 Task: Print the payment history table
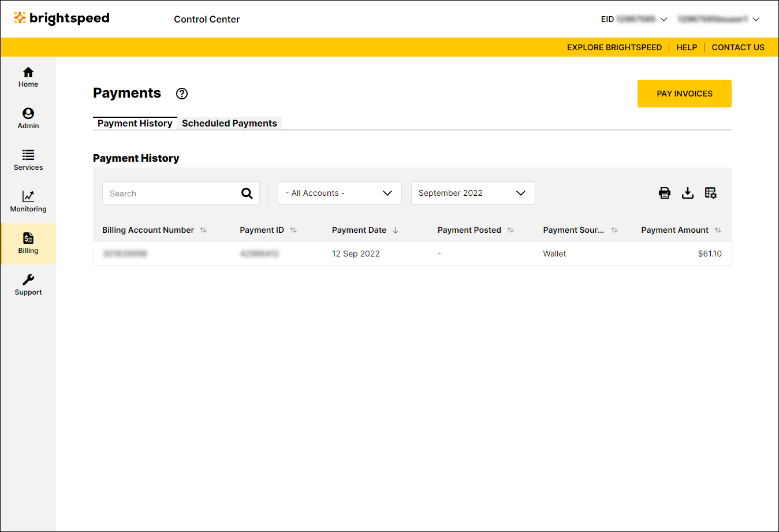(x=665, y=193)
